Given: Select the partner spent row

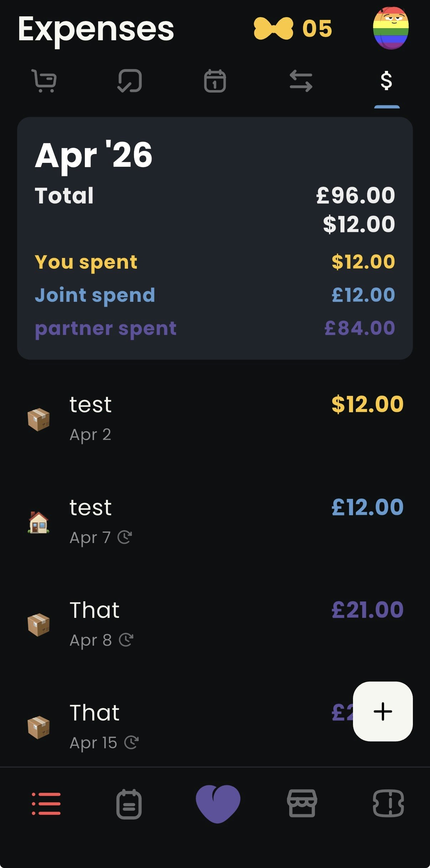Looking at the screenshot, I should [215, 328].
